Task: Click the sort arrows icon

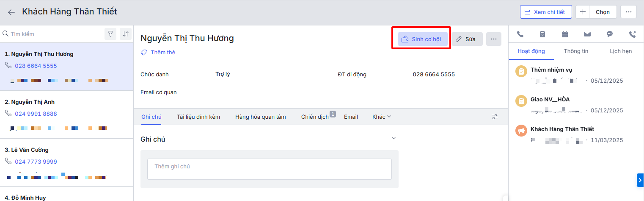Action: tap(125, 34)
